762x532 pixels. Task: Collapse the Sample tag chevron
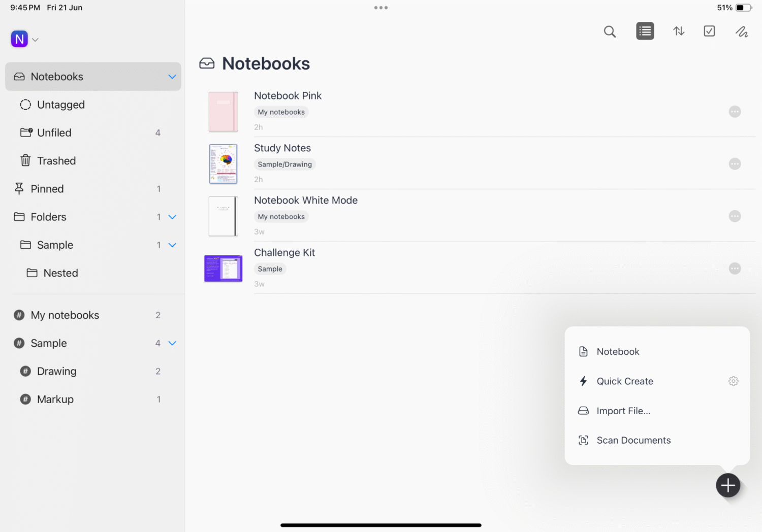172,343
